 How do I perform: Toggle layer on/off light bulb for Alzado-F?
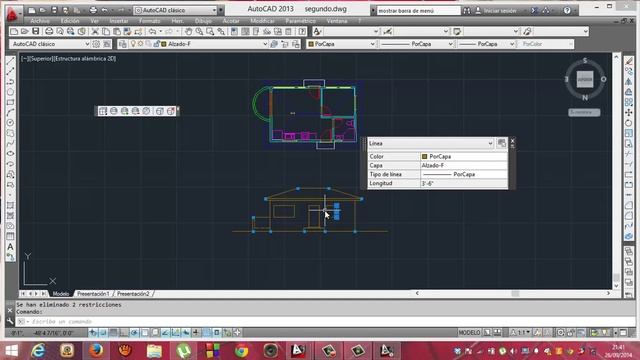pyautogui.click(x=133, y=44)
